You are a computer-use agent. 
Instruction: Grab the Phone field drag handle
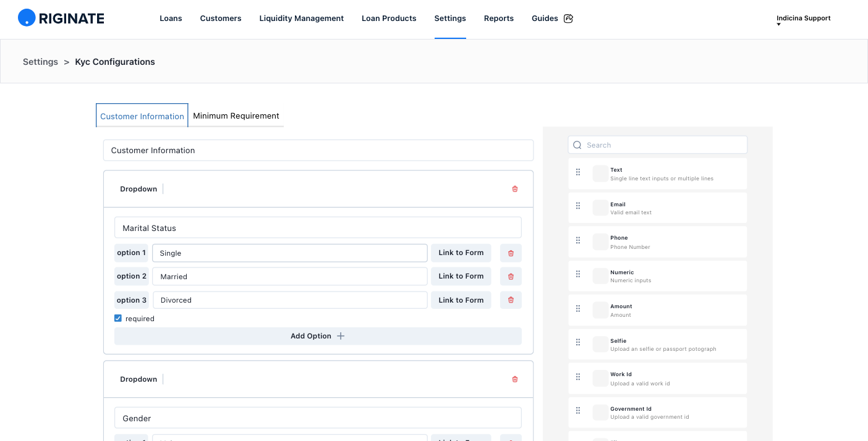tap(578, 240)
